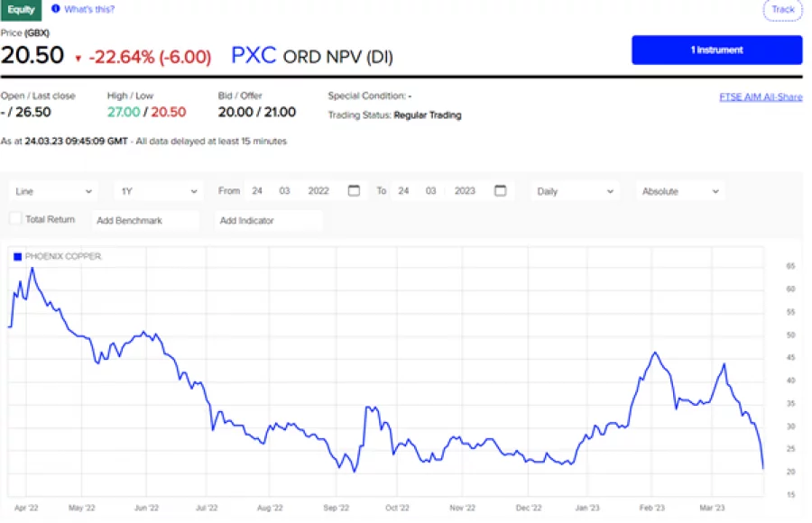Click the price chart line near Feb '23 peak
This screenshot has width=812, height=523.
(652, 353)
